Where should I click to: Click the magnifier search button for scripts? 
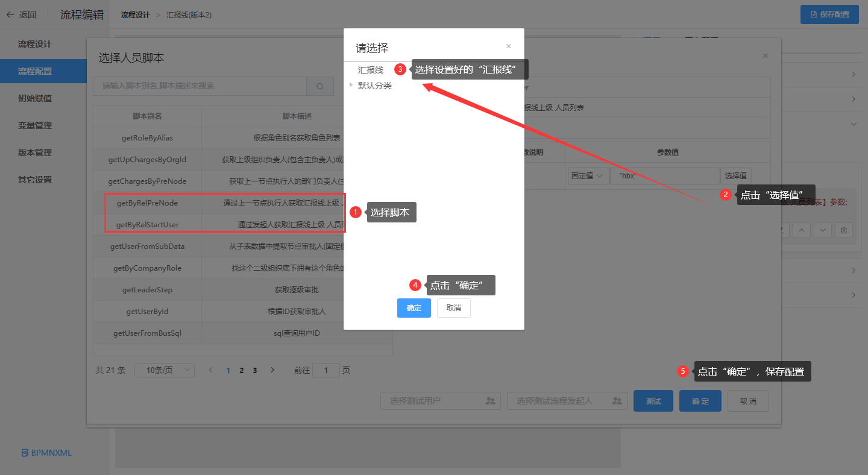[320, 86]
